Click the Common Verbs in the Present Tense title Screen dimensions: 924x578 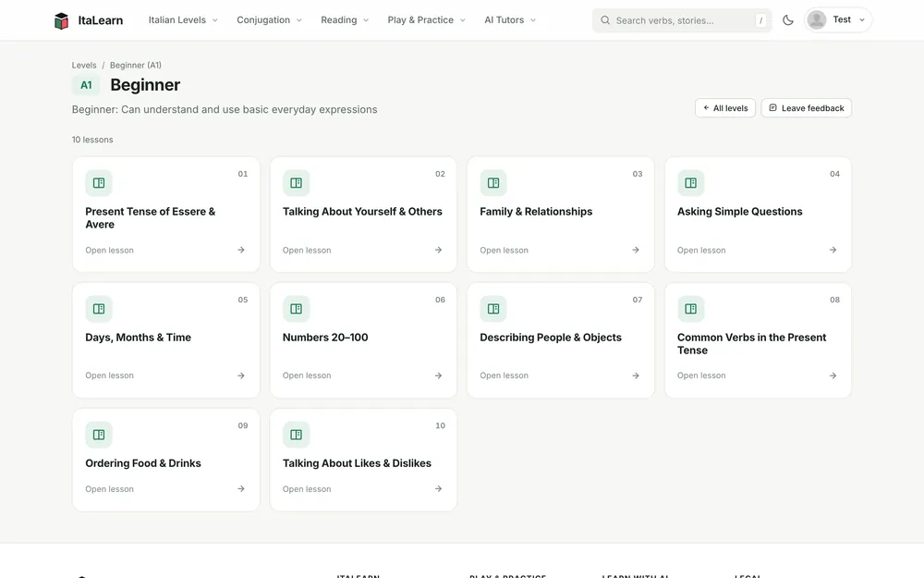(x=752, y=344)
